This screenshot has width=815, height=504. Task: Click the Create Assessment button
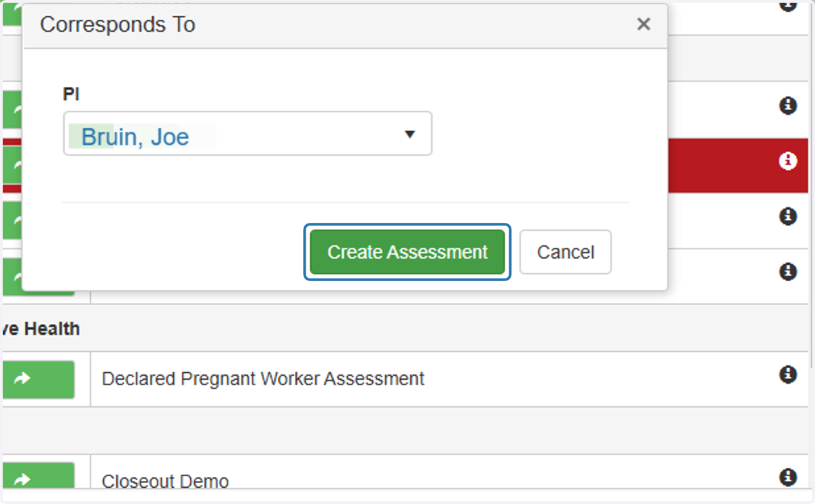(x=407, y=252)
